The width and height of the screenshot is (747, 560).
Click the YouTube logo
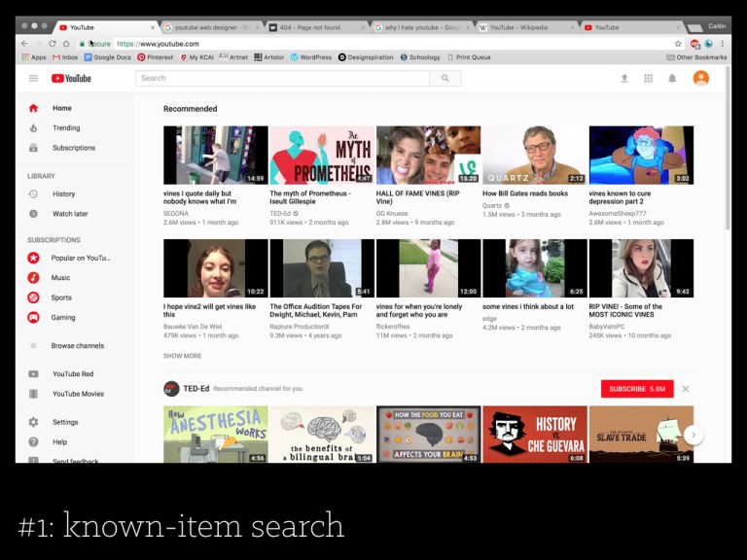click(x=72, y=78)
